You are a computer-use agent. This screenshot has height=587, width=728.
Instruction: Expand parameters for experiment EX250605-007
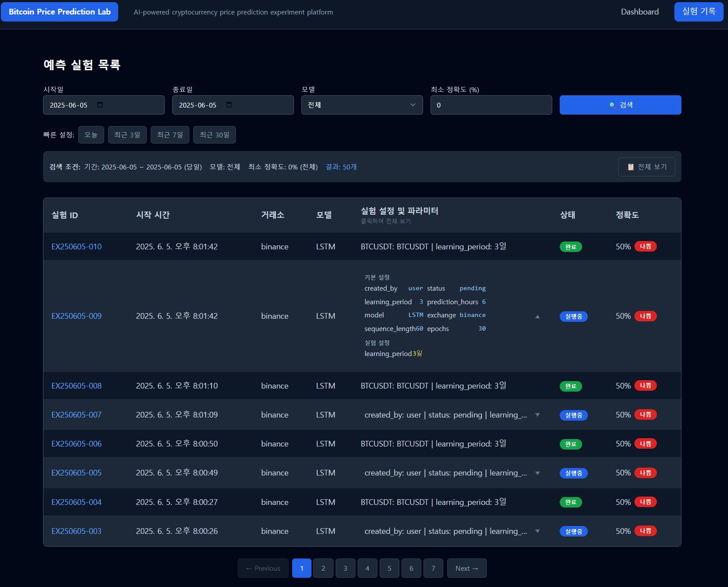(537, 415)
